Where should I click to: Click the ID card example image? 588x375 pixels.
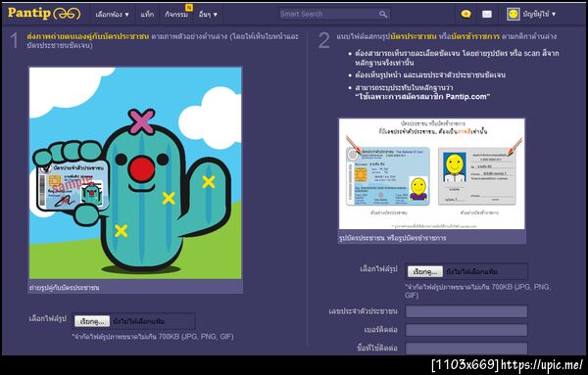[431, 174]
